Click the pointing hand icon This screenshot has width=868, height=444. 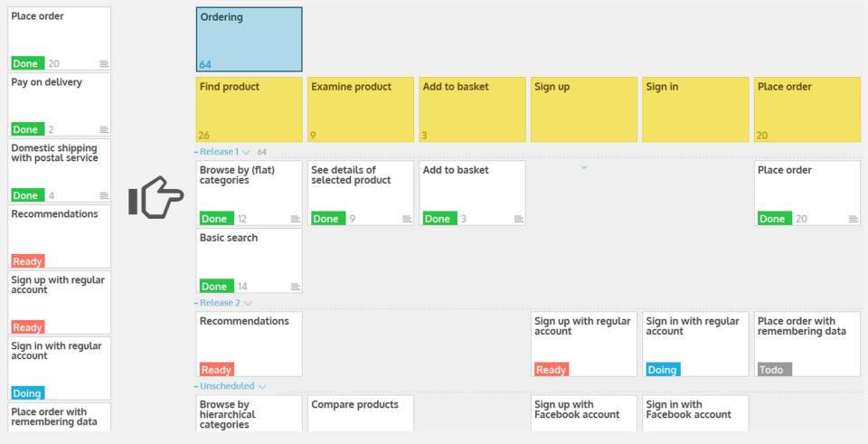tap(156, 197)
